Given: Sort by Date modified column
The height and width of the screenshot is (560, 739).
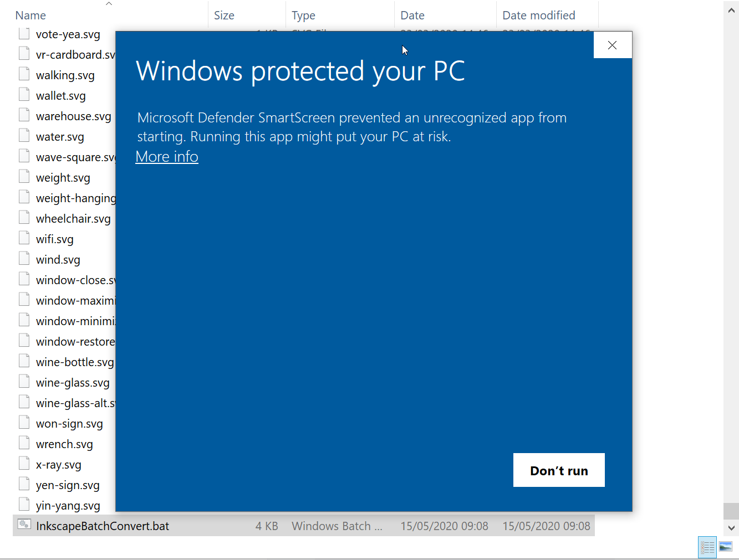Looking at the screenshot, I should [x=538, y=16].
